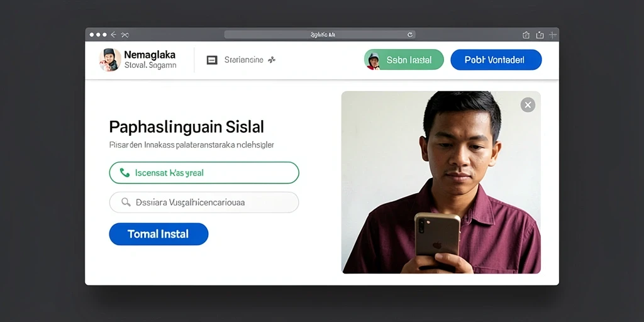Image resolution: width=644 pixels, height=322 pixels.
Task: Click the browser back arrow
Action: pos(113,35)
